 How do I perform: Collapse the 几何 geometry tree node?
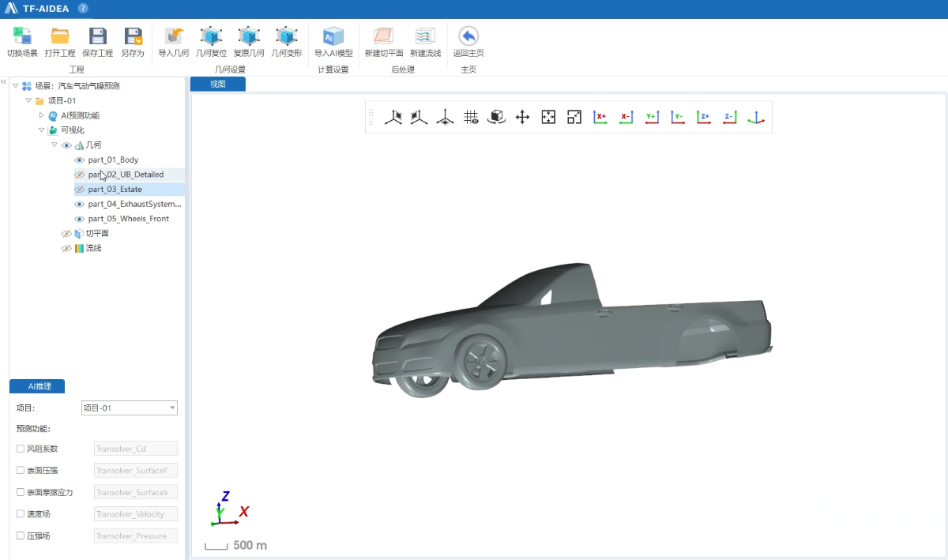pos(55,145)
